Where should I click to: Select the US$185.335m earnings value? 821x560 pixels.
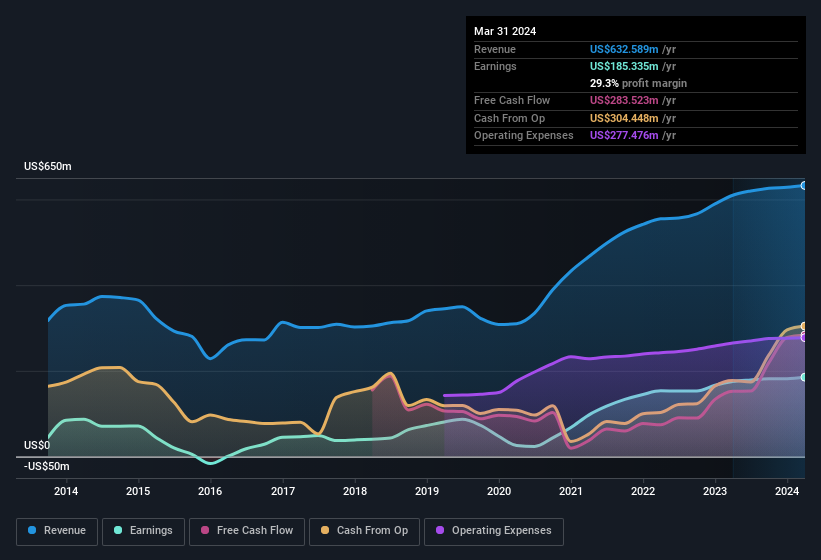click(x=625, y=66)
